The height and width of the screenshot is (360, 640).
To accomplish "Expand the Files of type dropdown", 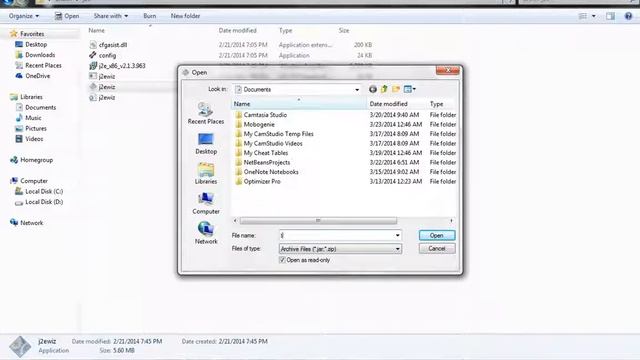I will [x=397, y=249].
